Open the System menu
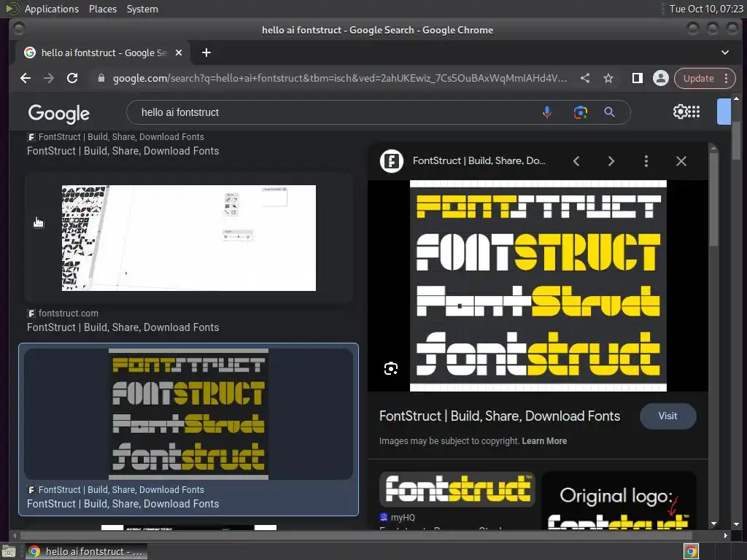The image size is (747, 560). [x=142, y=9]
